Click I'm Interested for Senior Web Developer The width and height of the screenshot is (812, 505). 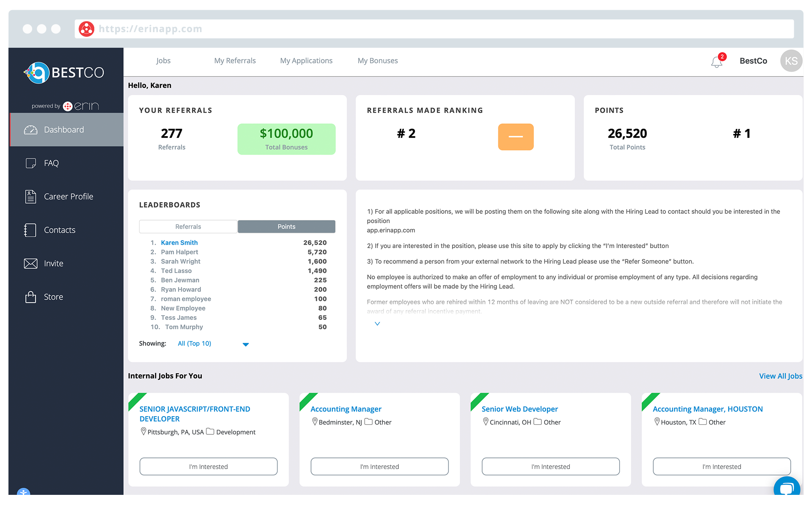click(551, 467)
